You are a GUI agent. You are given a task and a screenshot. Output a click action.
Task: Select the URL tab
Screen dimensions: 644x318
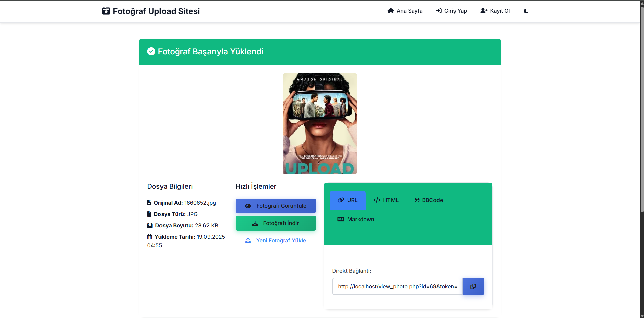pos(348,200)
